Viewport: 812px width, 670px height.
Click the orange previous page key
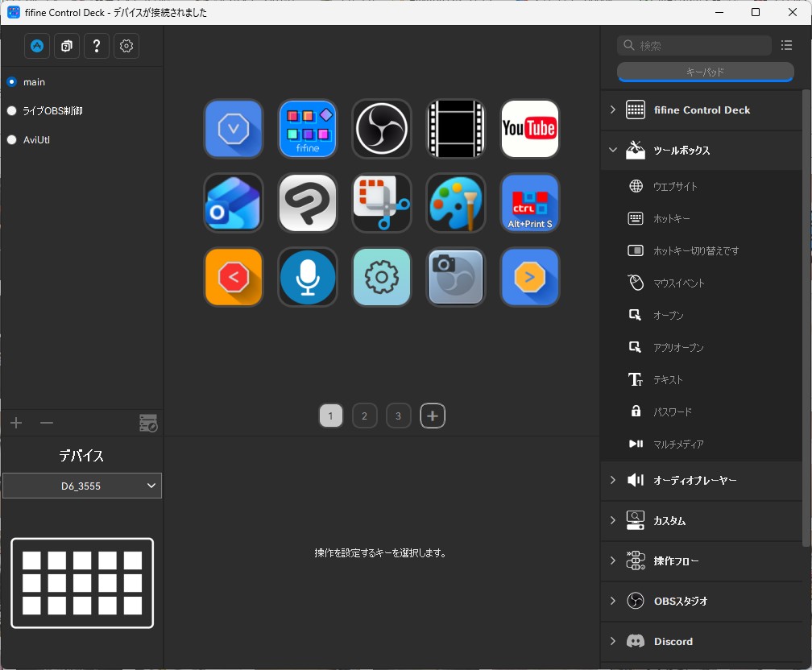click(234, 277)
